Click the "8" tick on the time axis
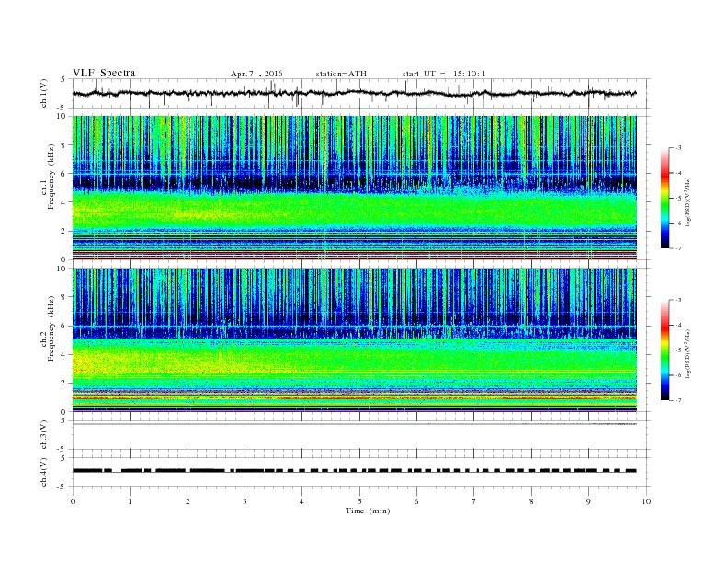The image size is (728, 563). (x=531, y=501)
